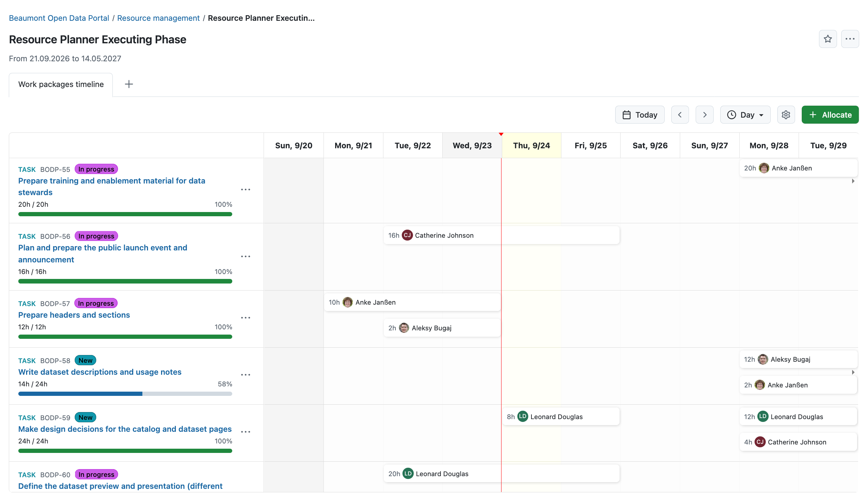Open the page more-options menu
Screen dimensions: 868x498
850,39
